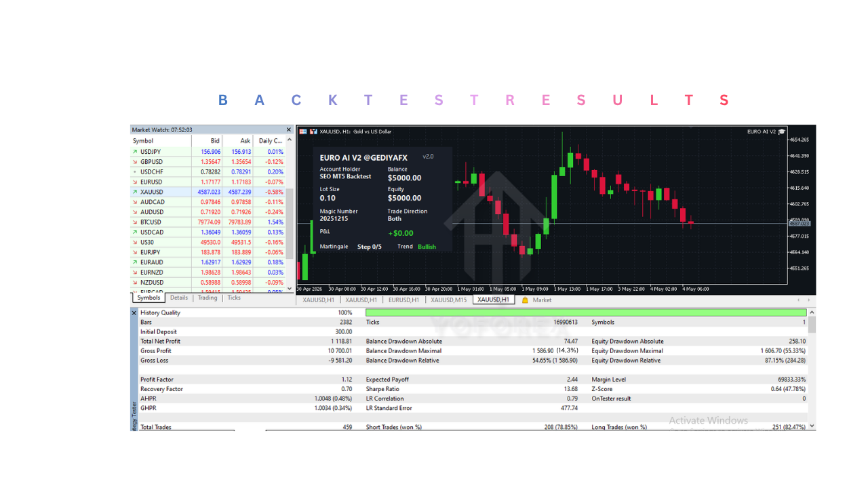The image size is (868, 488).
Task: Select the USDCHF symbol
Action: (151, 172)
